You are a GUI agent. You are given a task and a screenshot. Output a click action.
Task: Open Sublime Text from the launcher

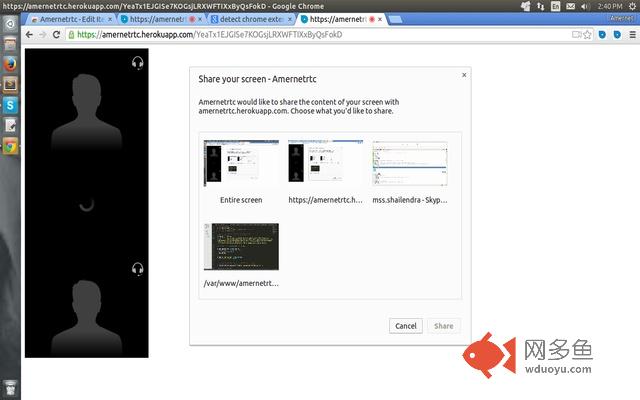coord(10,84)
